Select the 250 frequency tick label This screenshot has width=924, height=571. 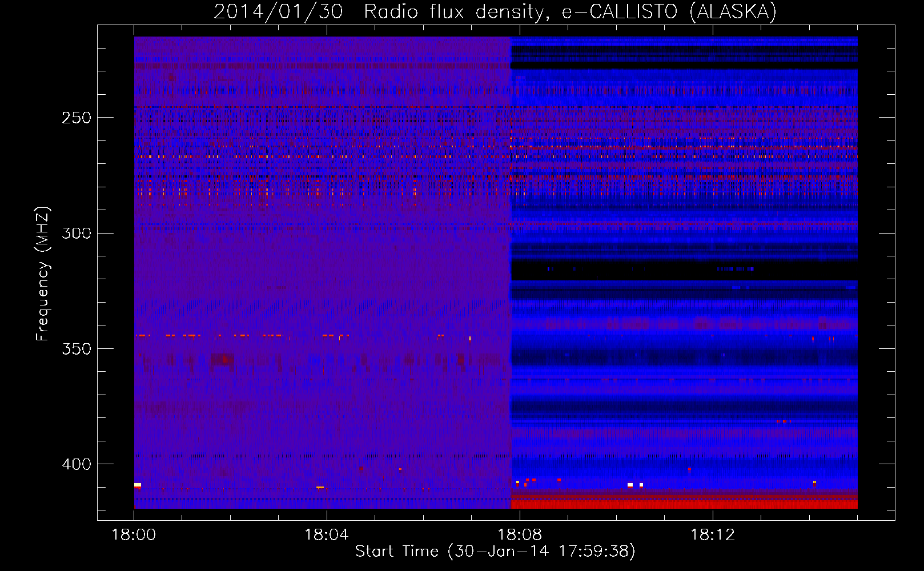77,118
